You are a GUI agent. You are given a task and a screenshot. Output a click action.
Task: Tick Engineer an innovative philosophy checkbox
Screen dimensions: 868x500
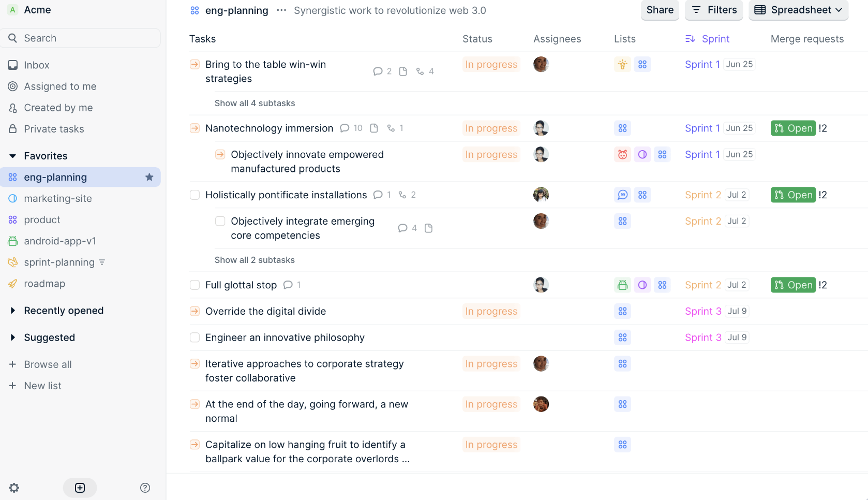coord(194,337)
